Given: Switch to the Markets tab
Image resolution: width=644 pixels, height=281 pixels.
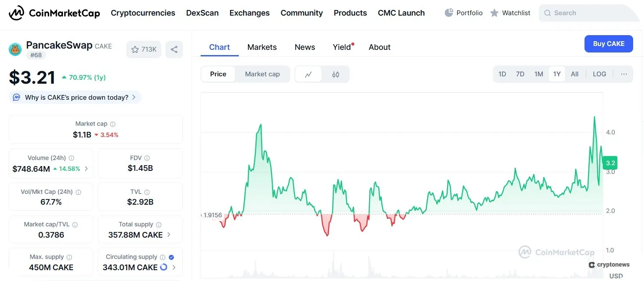Looking at the screenshot, I should tap(262, 47).
